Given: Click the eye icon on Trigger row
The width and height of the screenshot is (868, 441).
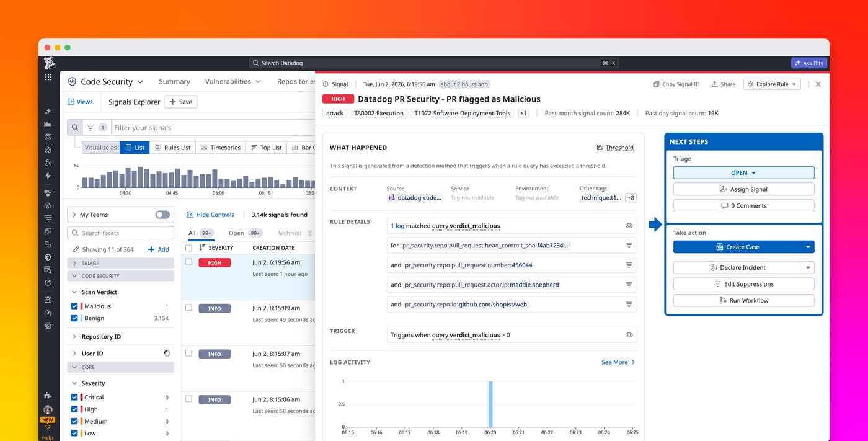Looking at the screenshot, I should point(629,335).
